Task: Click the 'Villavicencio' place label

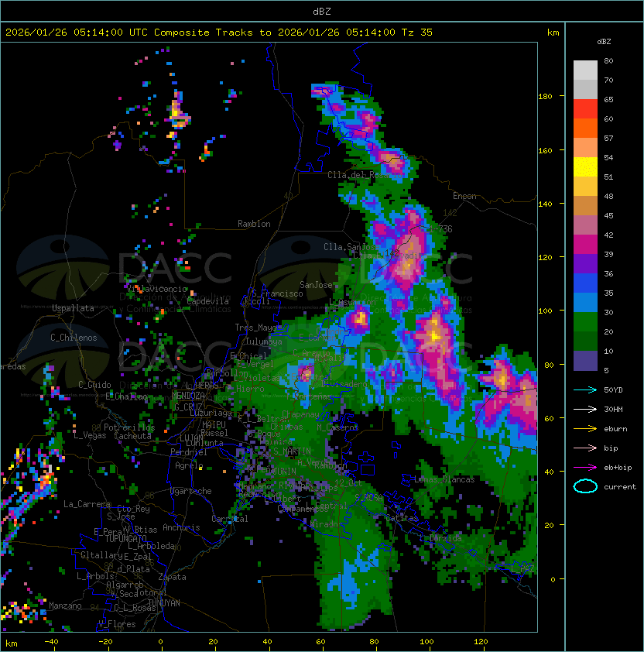Action: 156,289
